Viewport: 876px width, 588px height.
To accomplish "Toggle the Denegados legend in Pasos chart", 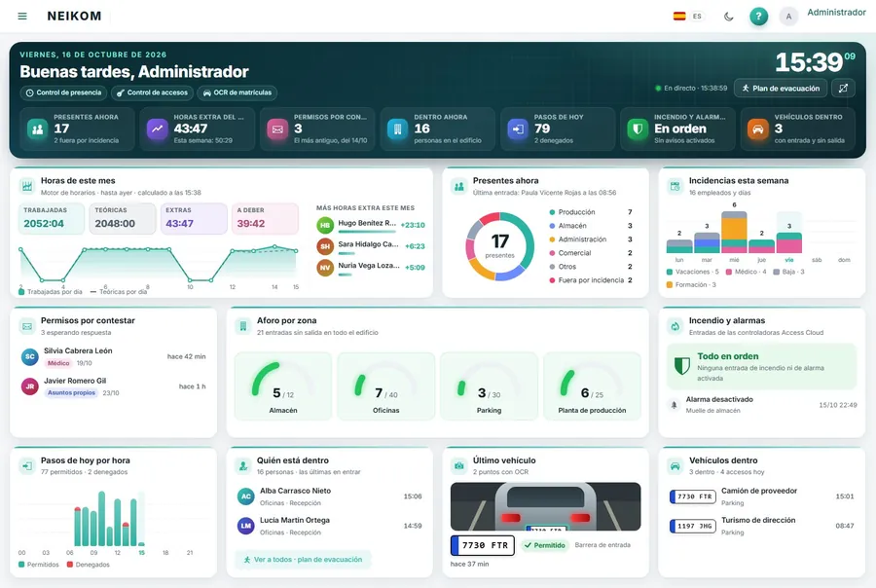I will pos(89,565).
